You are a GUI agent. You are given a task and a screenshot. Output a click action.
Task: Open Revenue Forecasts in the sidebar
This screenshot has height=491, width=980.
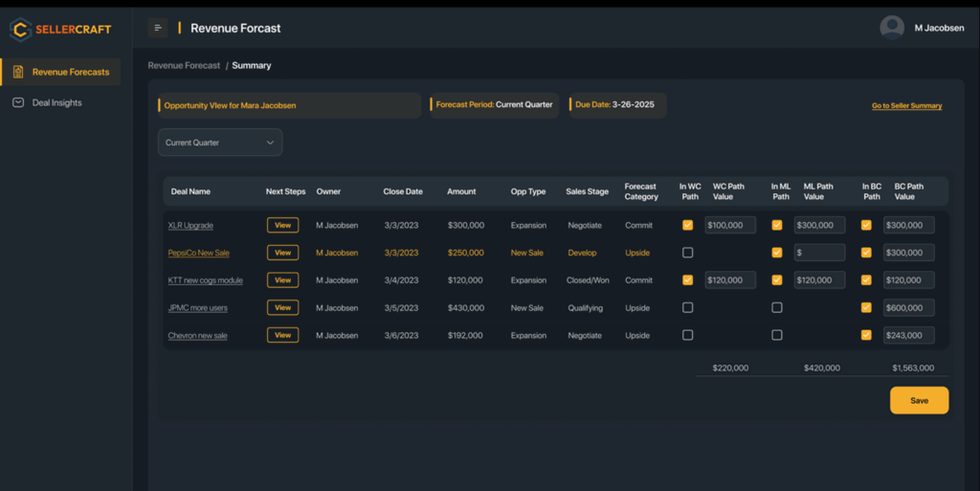coord(70,72)
